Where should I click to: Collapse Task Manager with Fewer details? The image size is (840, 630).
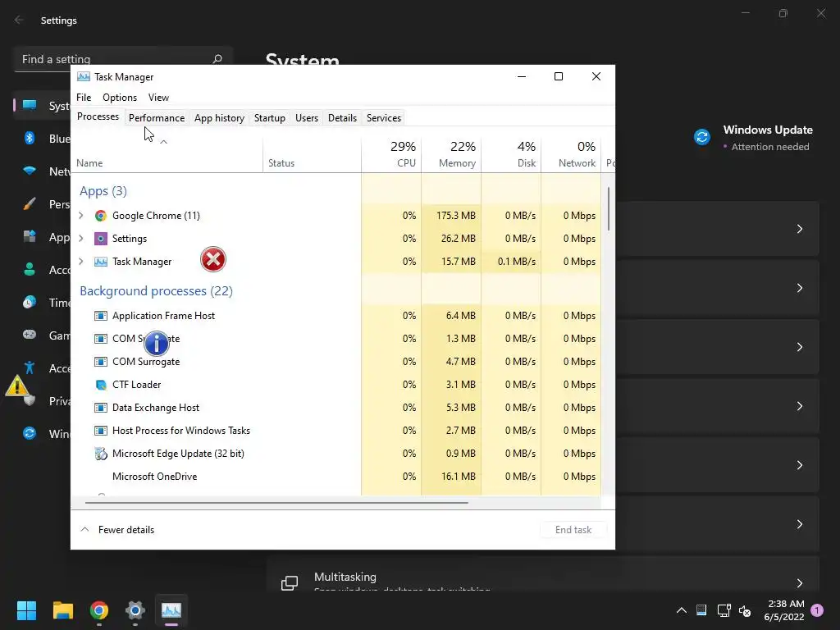[x=116, y=530]
